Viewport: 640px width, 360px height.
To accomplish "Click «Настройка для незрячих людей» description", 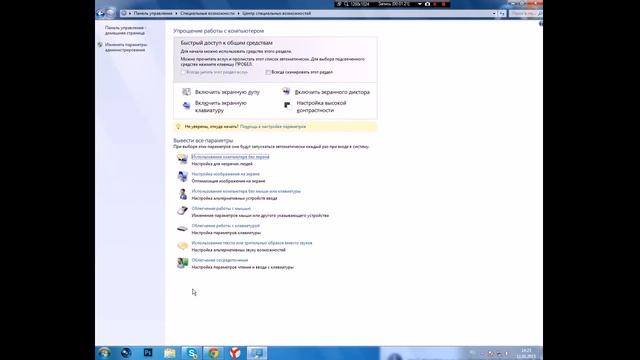I will click(x=222, y=164).
